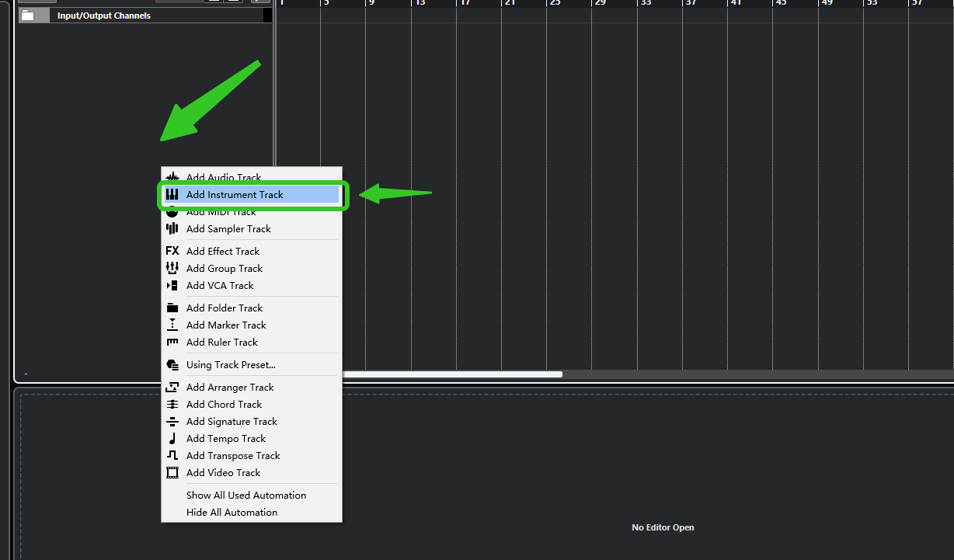The height and width of the screenshot is (560, 954).
Task: Click the horizontal scrollbar under the timeline
Action: tap(452, 374)
